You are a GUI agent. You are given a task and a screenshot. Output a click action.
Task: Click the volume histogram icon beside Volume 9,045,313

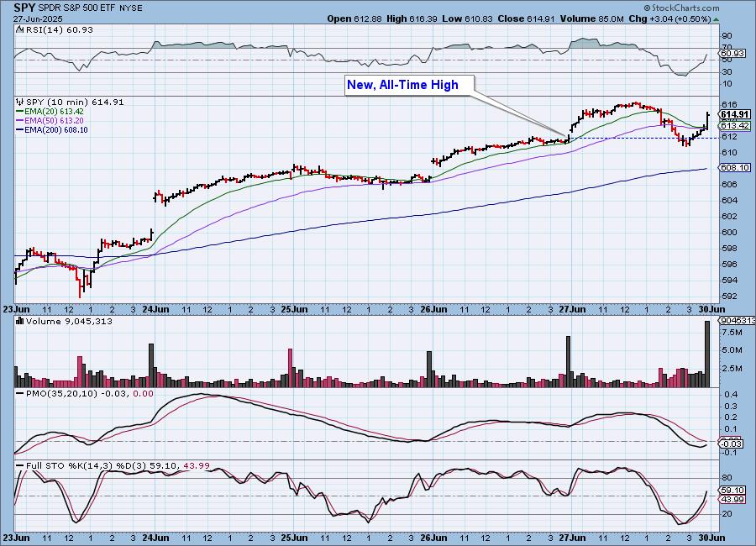20,321
